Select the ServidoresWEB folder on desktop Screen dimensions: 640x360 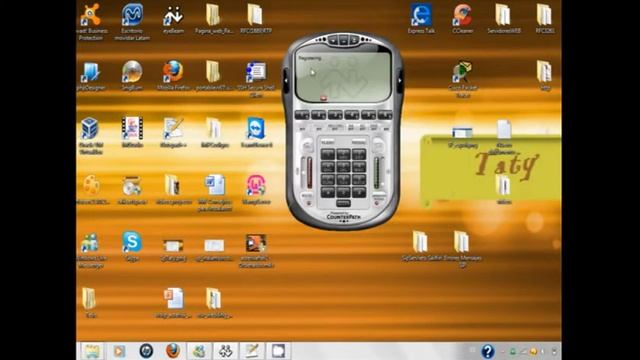click(504, 18)
